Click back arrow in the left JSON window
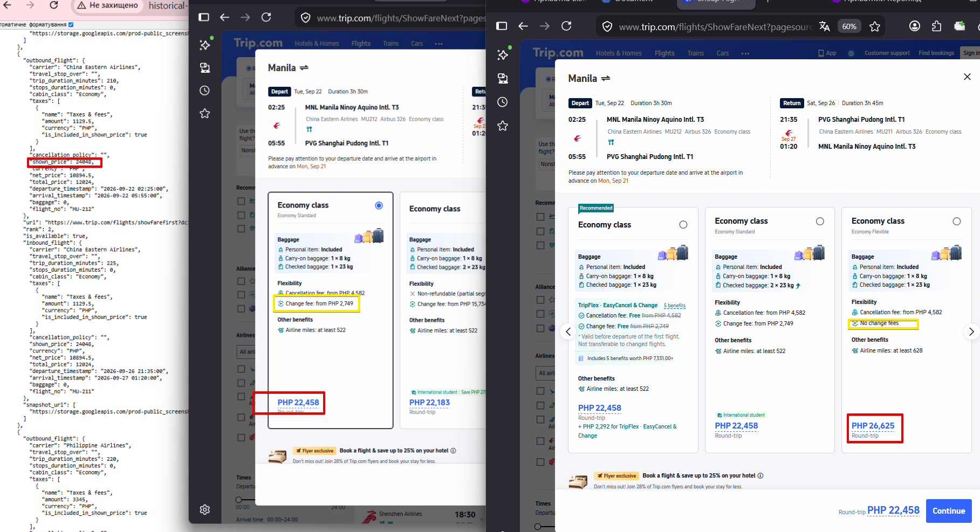Viewport: 980px width, 532px height. (x=8, y=5)
